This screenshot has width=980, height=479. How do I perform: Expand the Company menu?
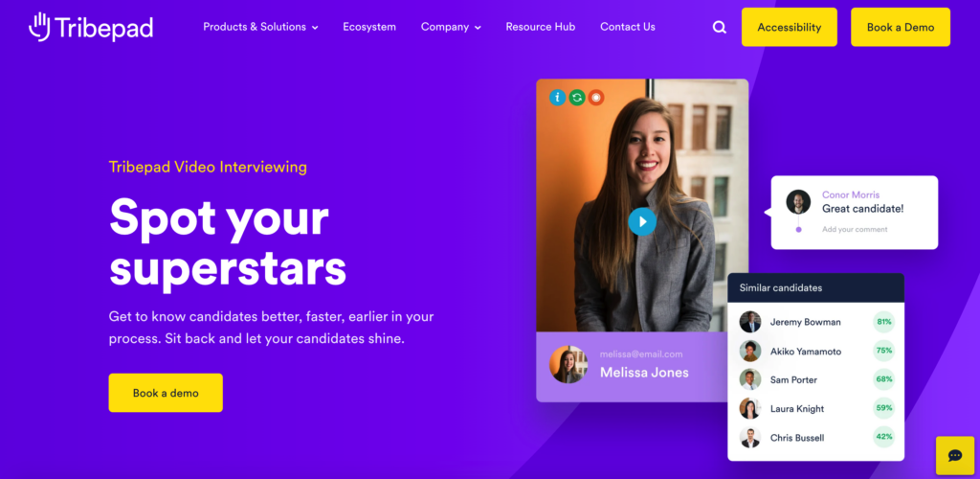point(451,27)
